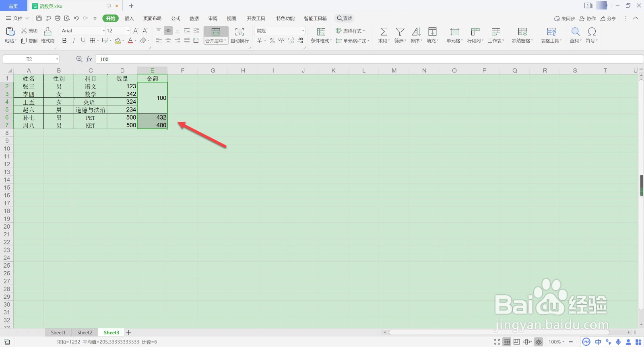644x347 pixels.
Task: Add a new sheet with plus button
Action: pos(129,333)
